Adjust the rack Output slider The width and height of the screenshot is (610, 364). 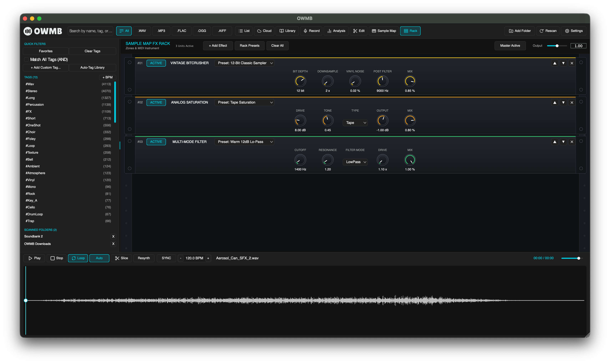point(557,46)
